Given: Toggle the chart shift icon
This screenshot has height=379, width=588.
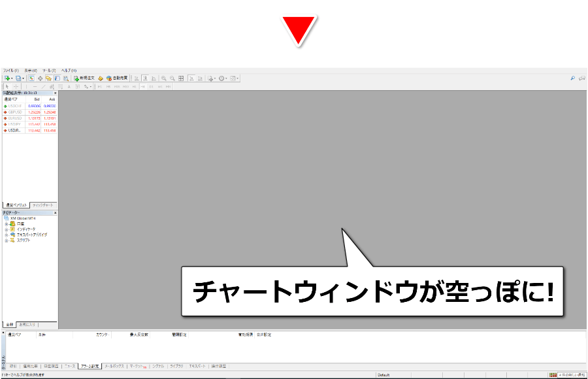Looking at the screenshot, I should click(x=201, y=78).
